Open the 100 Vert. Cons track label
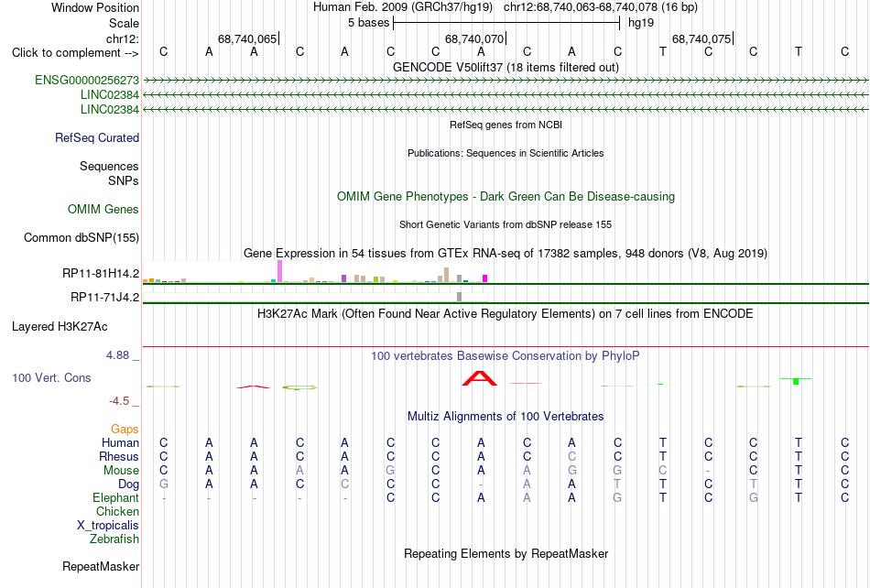Image resolution: width=870 pixels, height=588 pixels. (x=51, y=377)
